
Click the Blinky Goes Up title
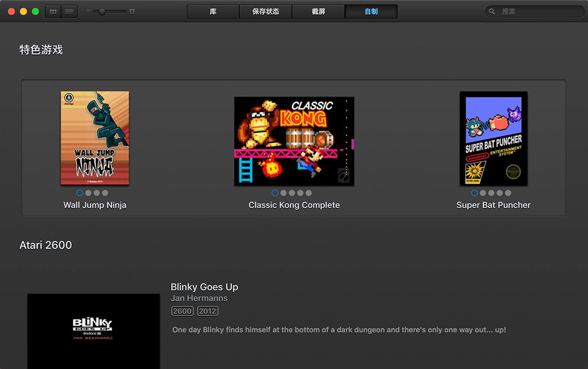click(x=205, y=287)
